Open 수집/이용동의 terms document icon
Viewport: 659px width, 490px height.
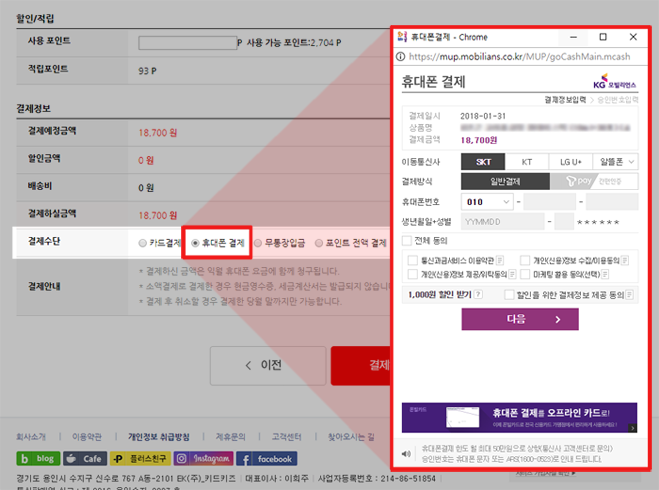pos(625,261)
